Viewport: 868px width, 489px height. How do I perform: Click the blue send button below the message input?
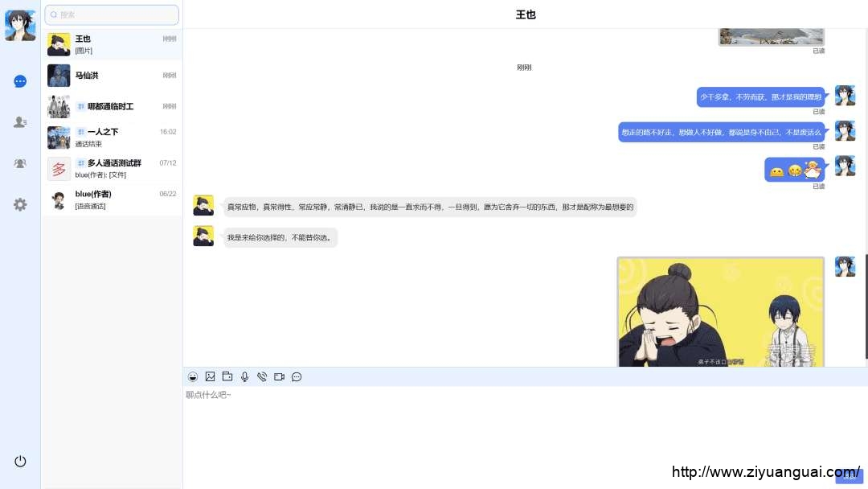[849, 475]
